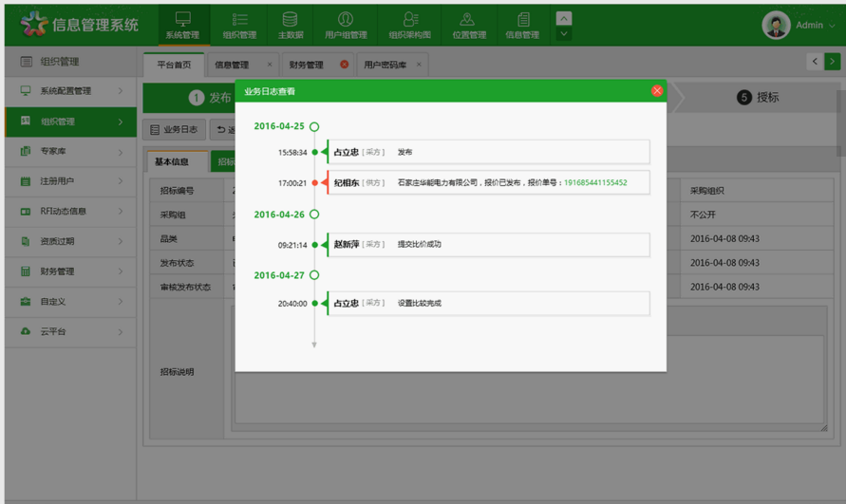Image resolution: width=846 pixels, height=504 pixels.
Task: Click the 组织管理 sidebar header icon
Action: pyautogui.click(x=26, y=62)
